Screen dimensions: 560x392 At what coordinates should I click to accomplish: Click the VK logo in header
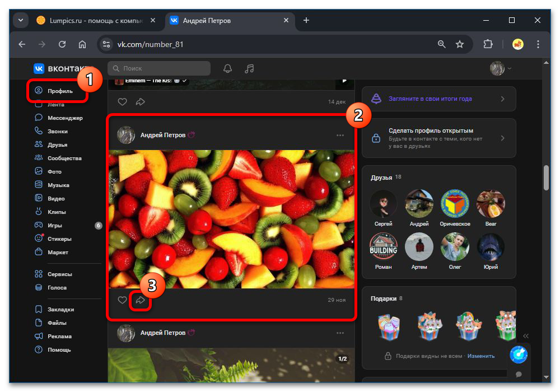click(x=39, y=68)
